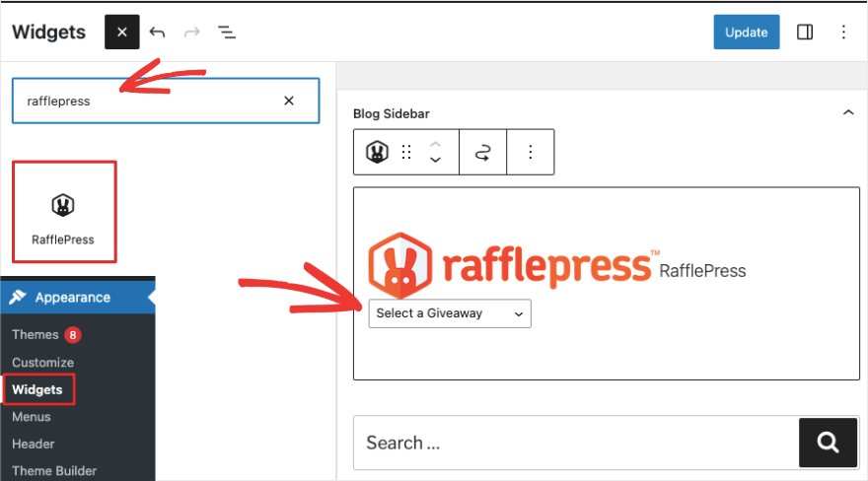The width and height of the screenshot is (868, 481).
Task: Click the Themes update count badge
Action: tap(73, 334)
